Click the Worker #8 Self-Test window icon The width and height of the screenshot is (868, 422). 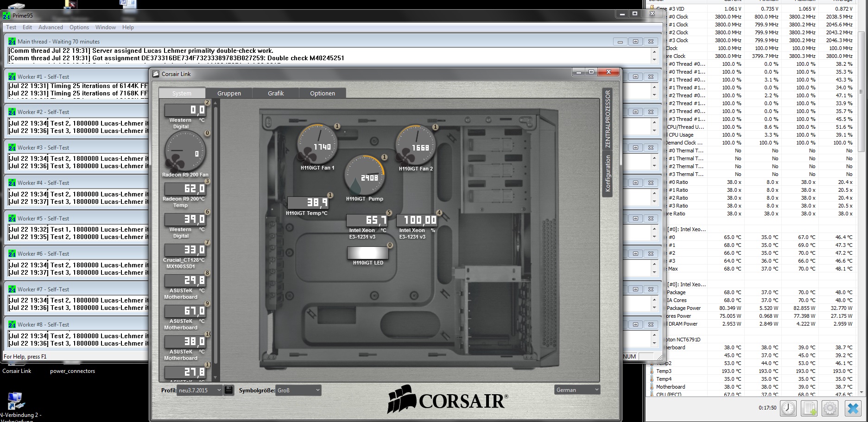click(12, 324)
